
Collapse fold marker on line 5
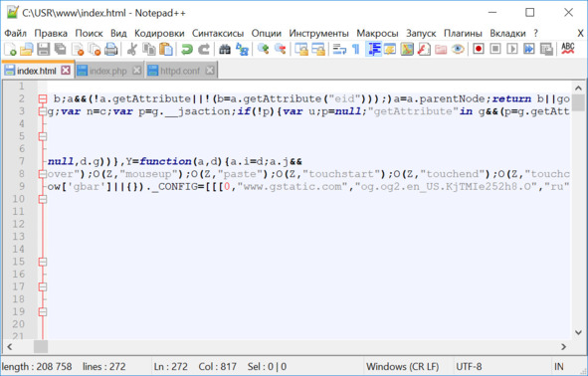(x=43, y=136)
